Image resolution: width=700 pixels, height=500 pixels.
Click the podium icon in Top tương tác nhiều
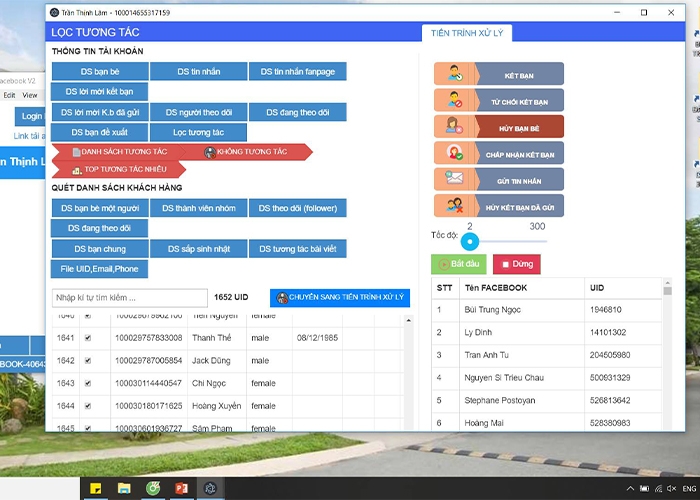tap(77, 170)
